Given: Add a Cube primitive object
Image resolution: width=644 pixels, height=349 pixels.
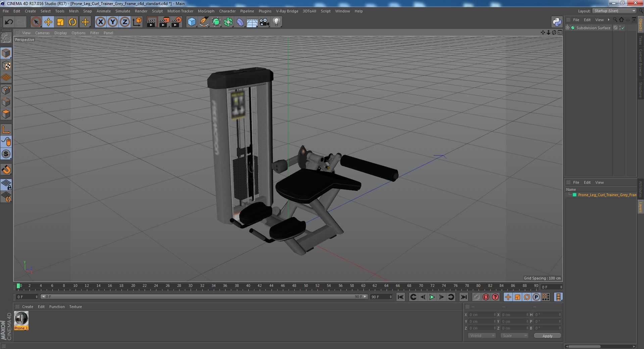Looking at the screenshot, I should pyautogui.click(x=192, y=22).
